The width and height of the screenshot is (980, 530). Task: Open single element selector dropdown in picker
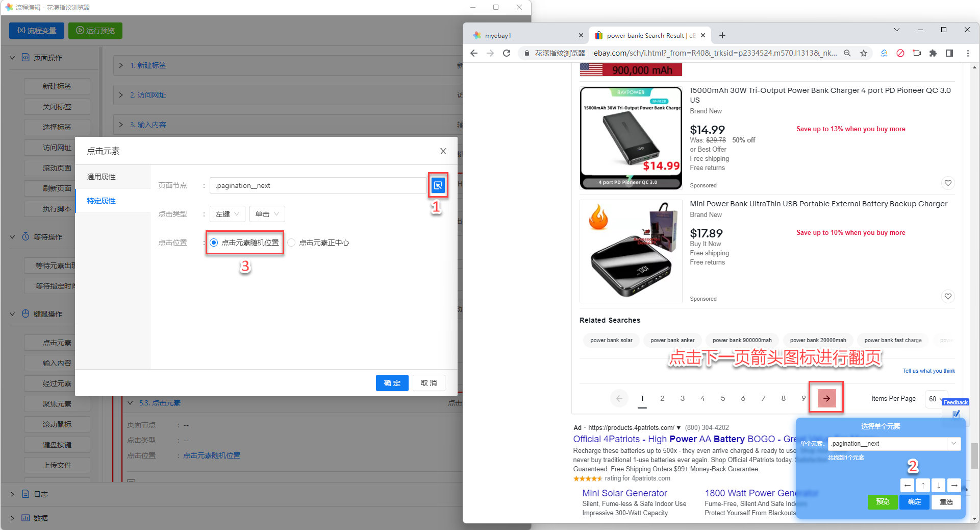(x=953, y=444)
